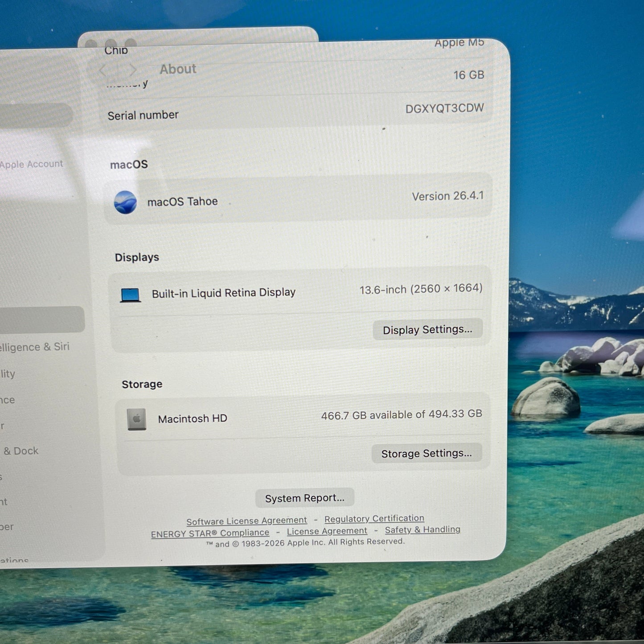
Task: Click the Displays section heading
Action: pos(137,257)
